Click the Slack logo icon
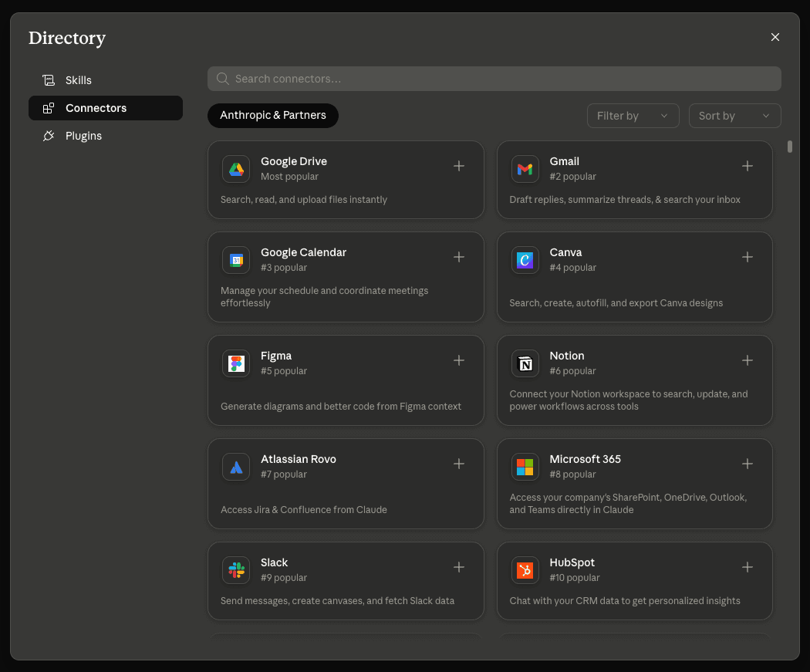The image size is (810, 672). pos(236,569)
